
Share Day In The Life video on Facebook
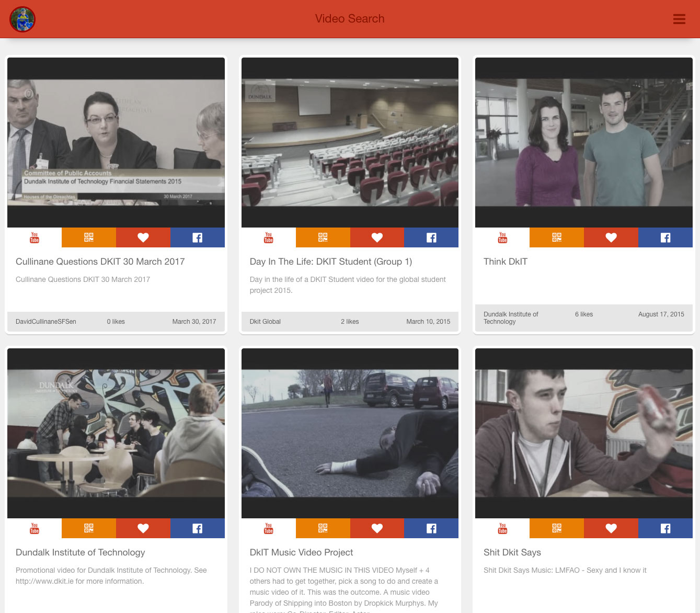coord(432,237)
